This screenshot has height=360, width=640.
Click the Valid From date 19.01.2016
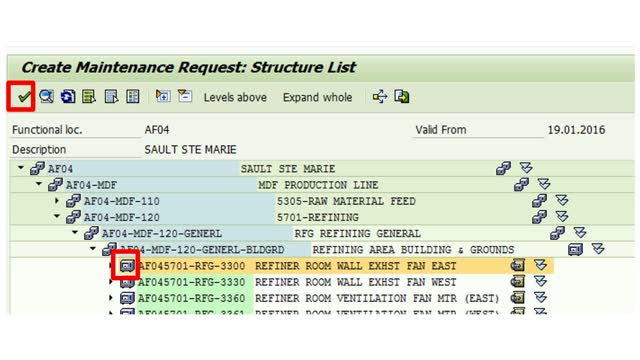(576, 130)
